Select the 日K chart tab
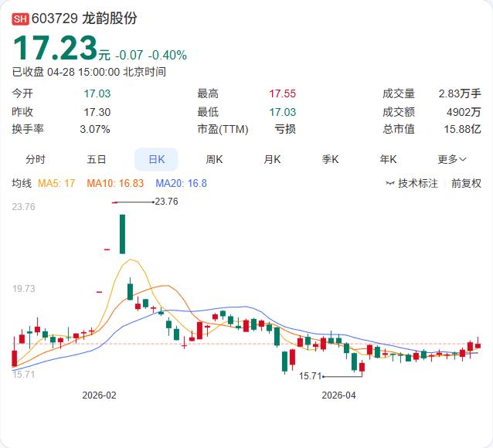The image size is (493, 448). (156, 159)
